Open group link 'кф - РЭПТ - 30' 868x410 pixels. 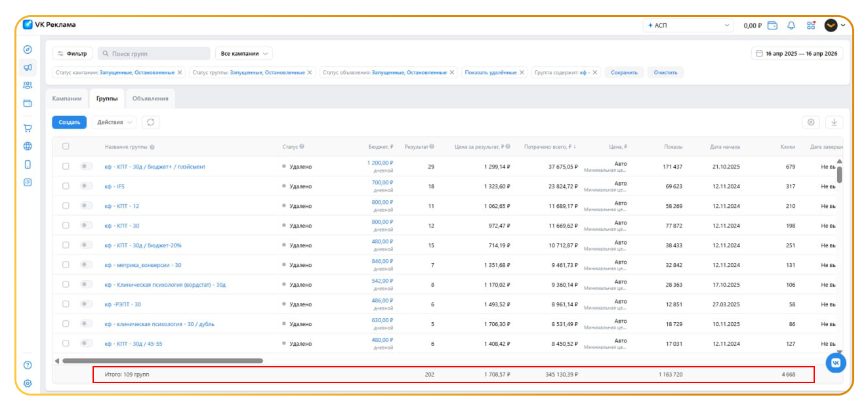tap(123, 304)
